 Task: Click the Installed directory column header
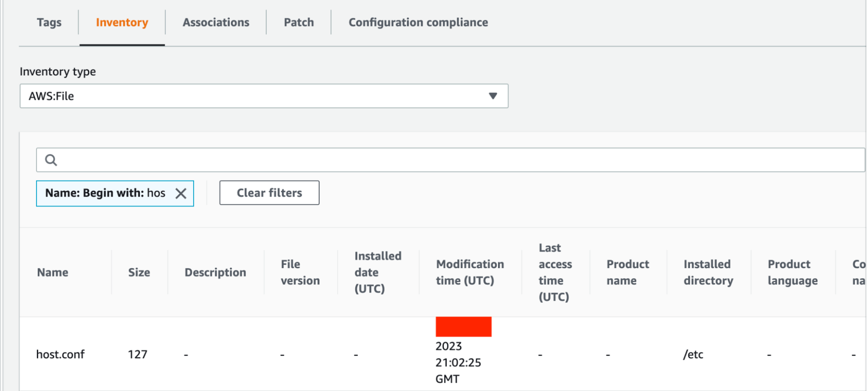[708, 273]
